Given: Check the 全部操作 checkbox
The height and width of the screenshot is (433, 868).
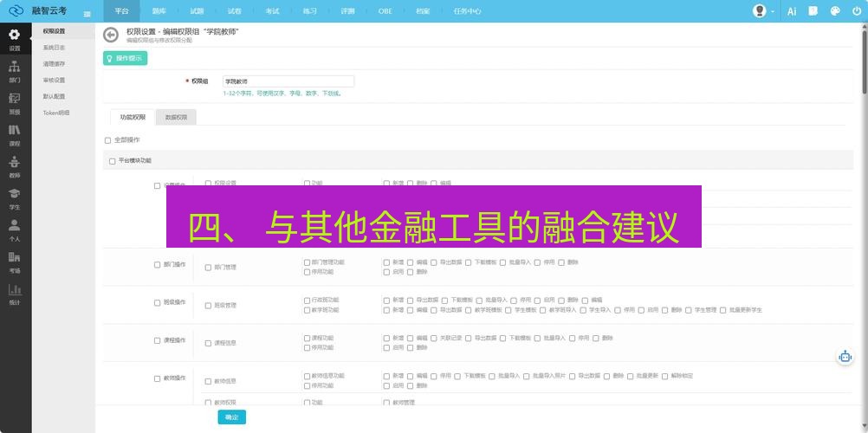Looking at the screenshot, I should pyautogui.click(x=108, y=140).
